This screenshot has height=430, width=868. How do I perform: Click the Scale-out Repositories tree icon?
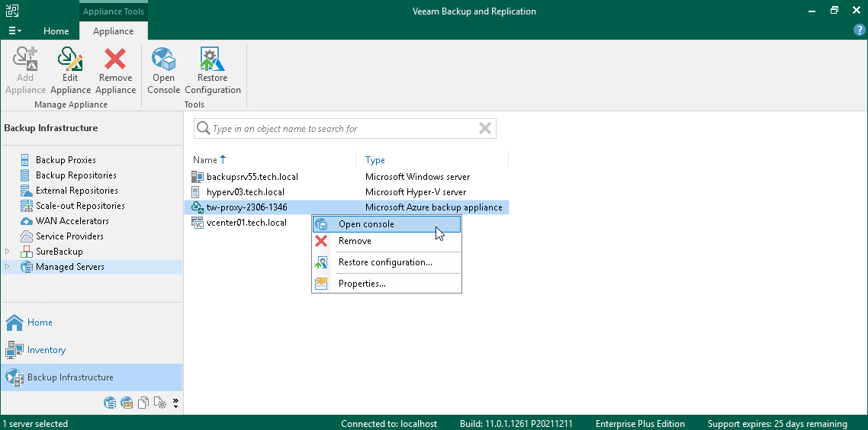click(26, 206)
